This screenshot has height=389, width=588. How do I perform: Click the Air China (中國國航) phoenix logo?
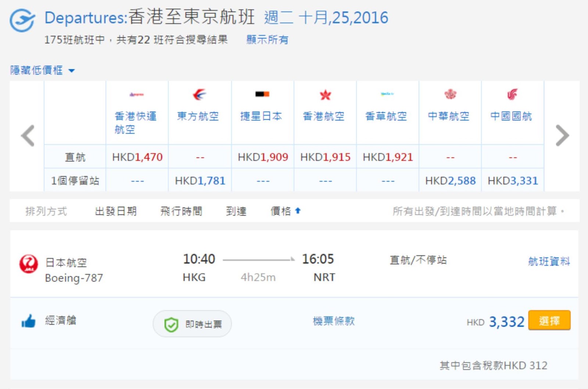512,94
